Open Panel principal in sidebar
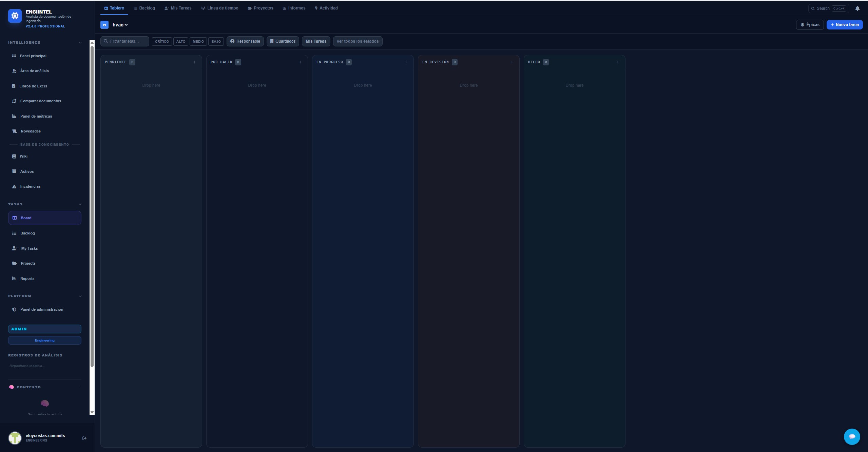The image size is (868, 452). coord(45,56)
